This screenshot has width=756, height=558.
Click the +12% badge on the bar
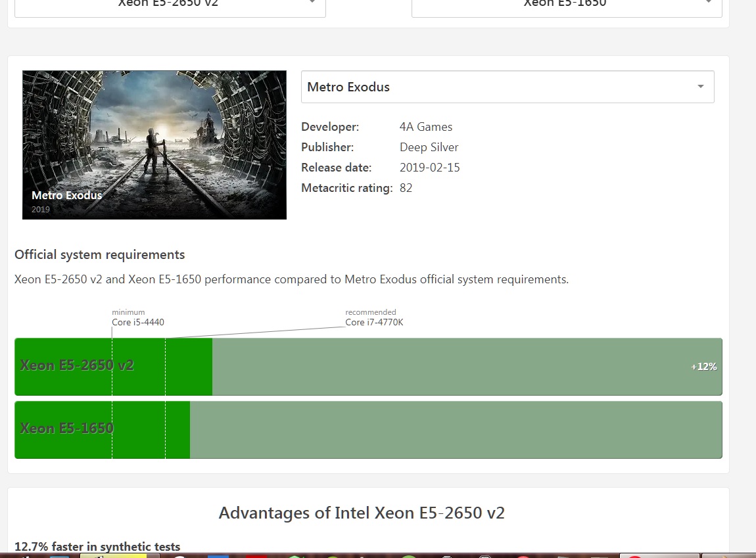coord(704,367)
